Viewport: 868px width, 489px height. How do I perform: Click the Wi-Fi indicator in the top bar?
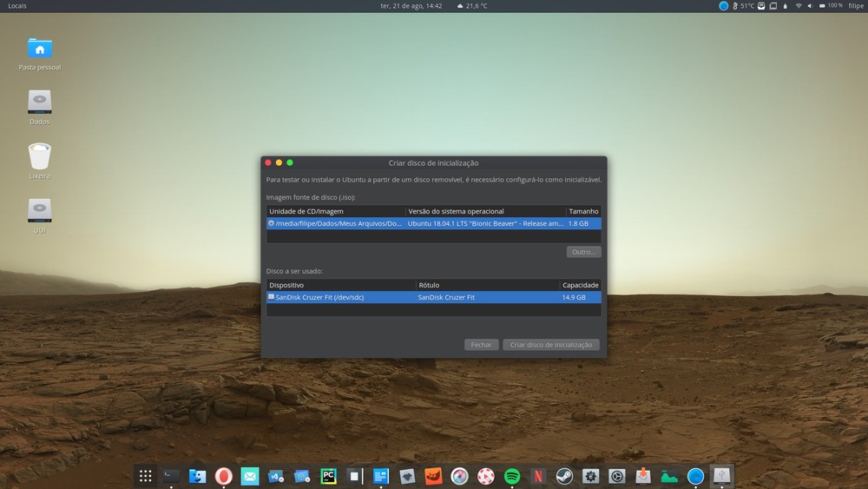pyautogui.click(x=799, y=5)
